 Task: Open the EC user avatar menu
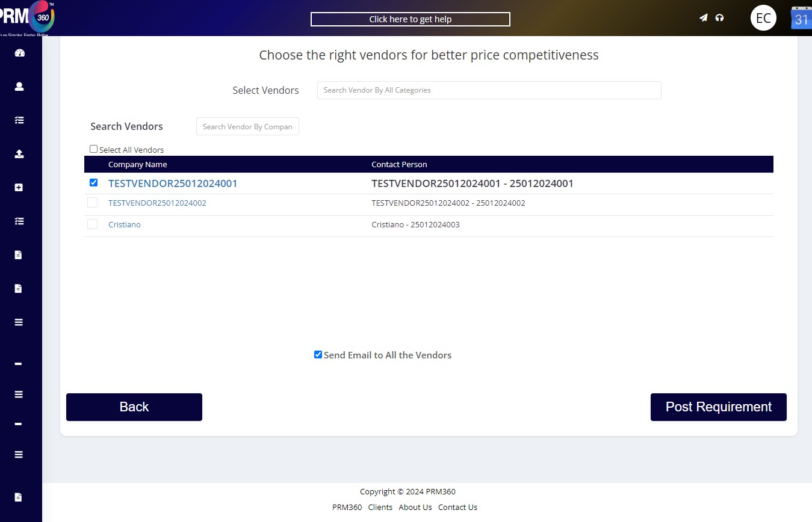pos(763,18)
